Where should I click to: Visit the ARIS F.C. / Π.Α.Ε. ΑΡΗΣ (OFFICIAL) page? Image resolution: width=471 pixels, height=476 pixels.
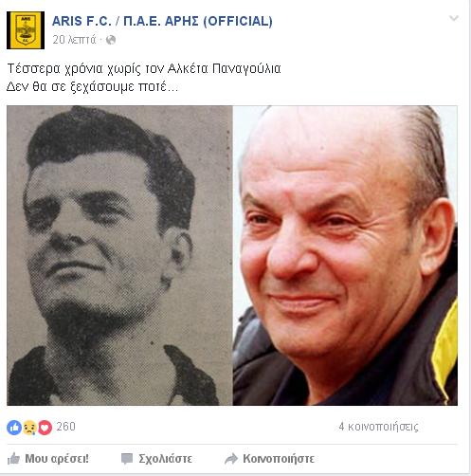(162, 21)
